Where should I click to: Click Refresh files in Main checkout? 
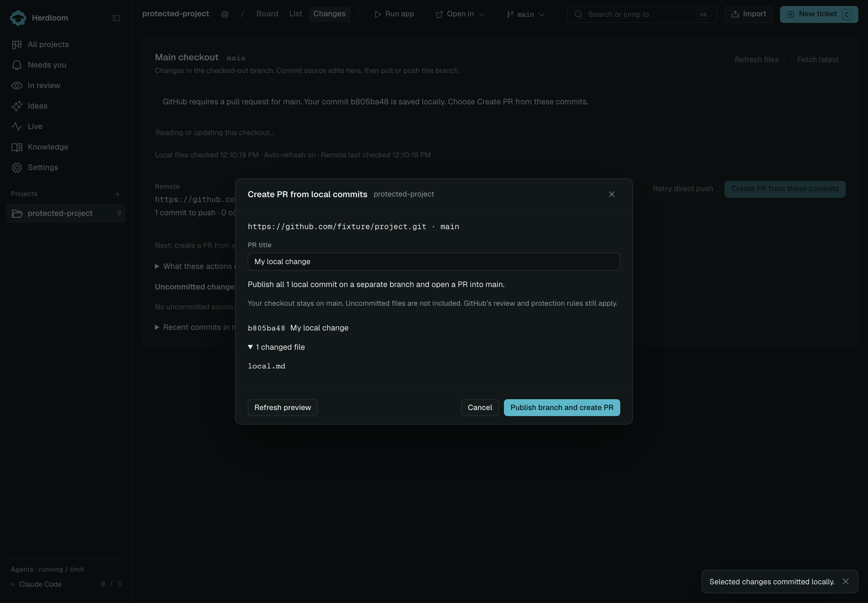point(756,60)
